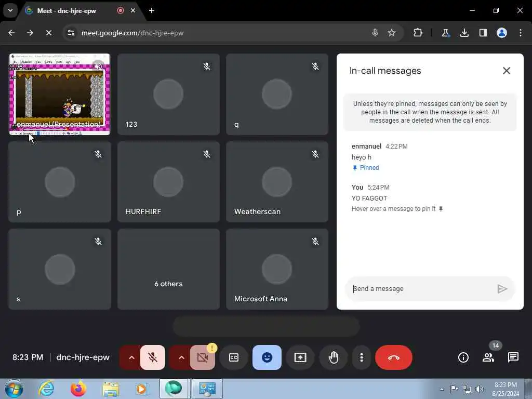Click the network tray icon
The width and height of the screenshot is (532, 399).
coord(467,389)
